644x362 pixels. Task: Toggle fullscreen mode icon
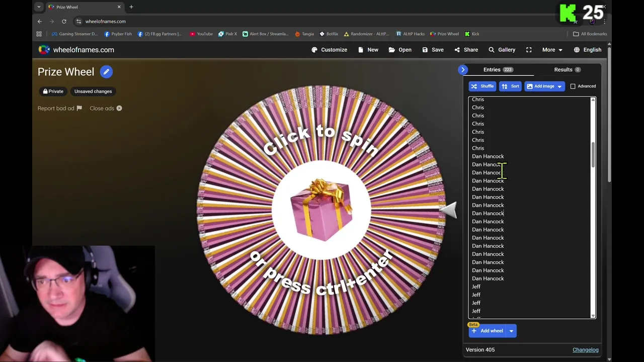[x=529, y=50]
